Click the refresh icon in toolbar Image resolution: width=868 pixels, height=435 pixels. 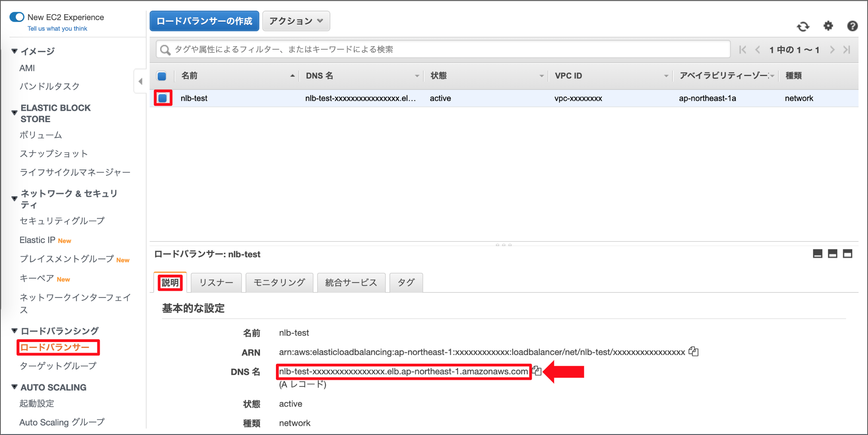pyautogui.click(x=803, y=26)
